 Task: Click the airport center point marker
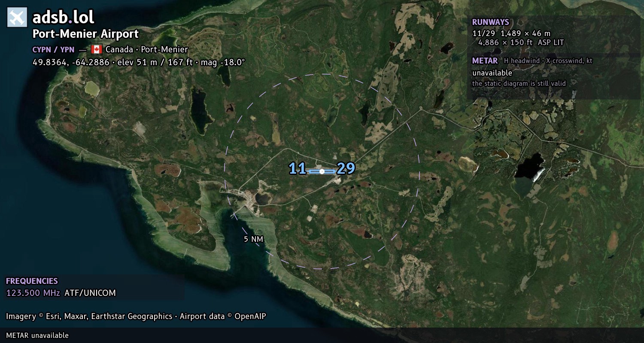[322, 171]
